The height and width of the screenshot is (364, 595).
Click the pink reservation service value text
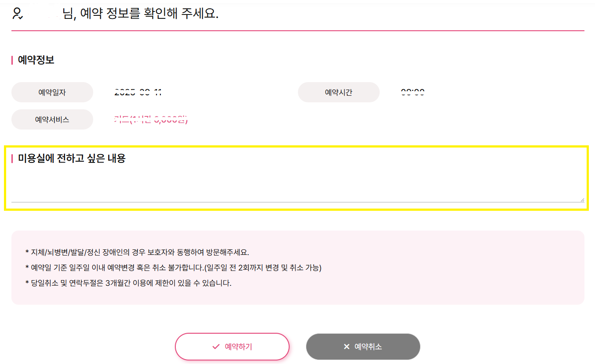point(151,119)
